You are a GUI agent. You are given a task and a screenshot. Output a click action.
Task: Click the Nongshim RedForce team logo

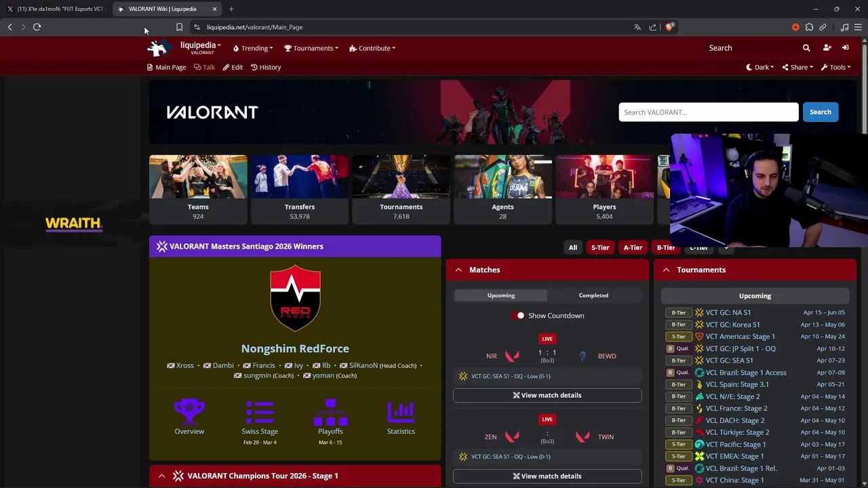[295, 298]
